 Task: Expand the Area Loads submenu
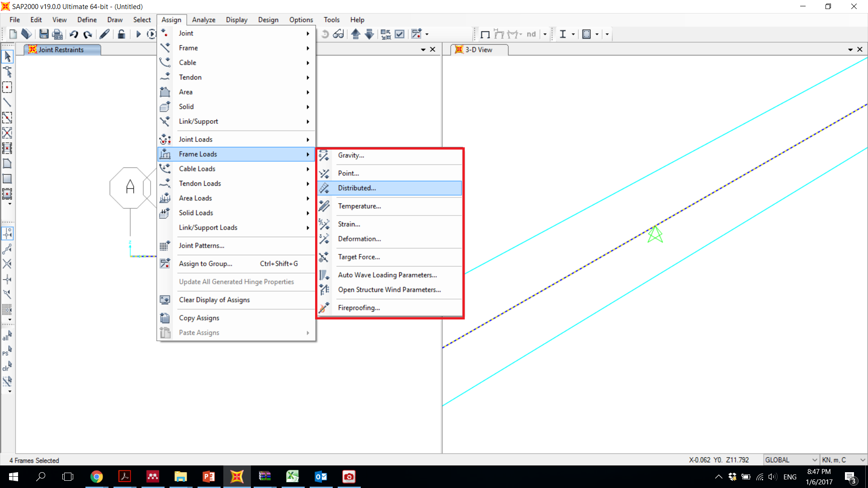coord(236,198)
